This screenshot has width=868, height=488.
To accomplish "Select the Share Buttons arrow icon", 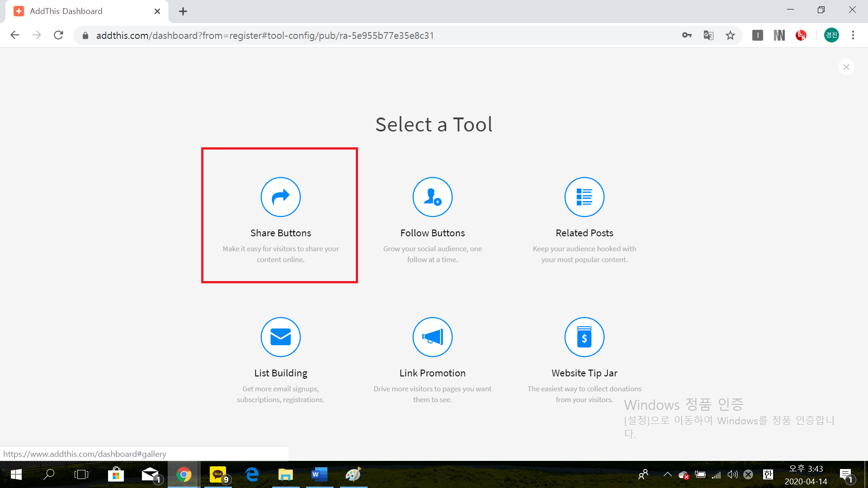I will coord(280,197).
